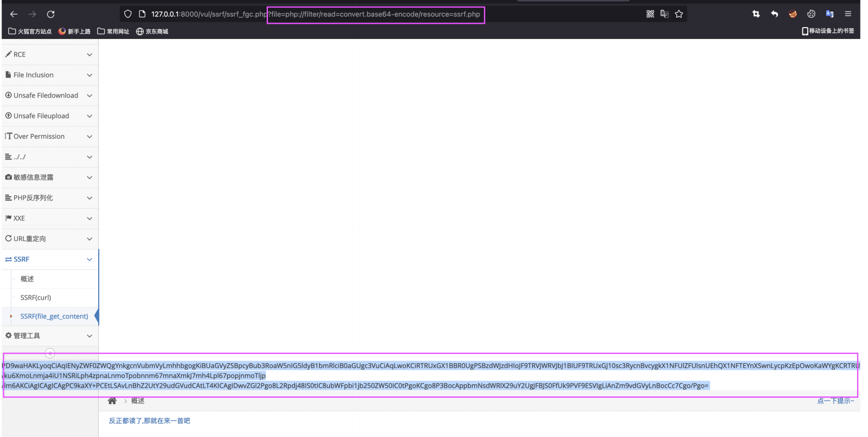This screenshot has width=868, height=437.
Task: Open the Firefox hamburger menu
Action: [848, 14]
